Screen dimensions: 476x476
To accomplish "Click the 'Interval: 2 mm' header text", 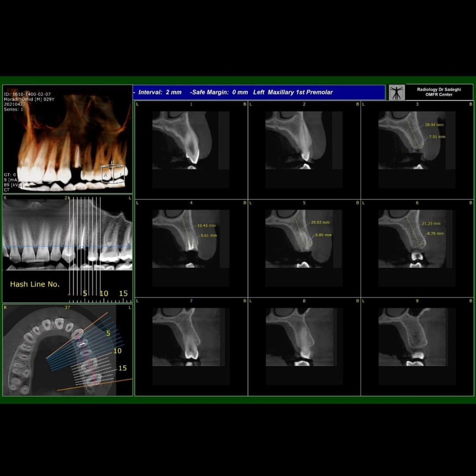I will point(160,92).
